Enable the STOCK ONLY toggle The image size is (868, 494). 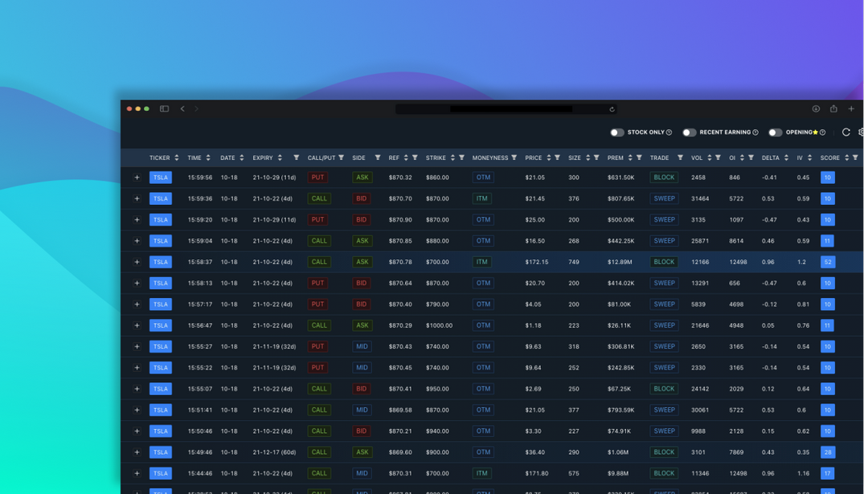pyautogui.click(x=616, y=132)
